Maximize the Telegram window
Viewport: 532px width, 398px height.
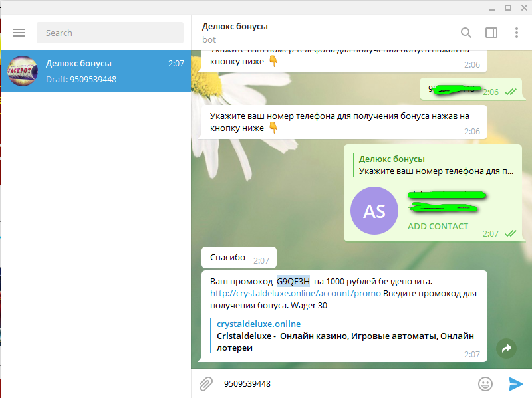[x=508, y=7]
